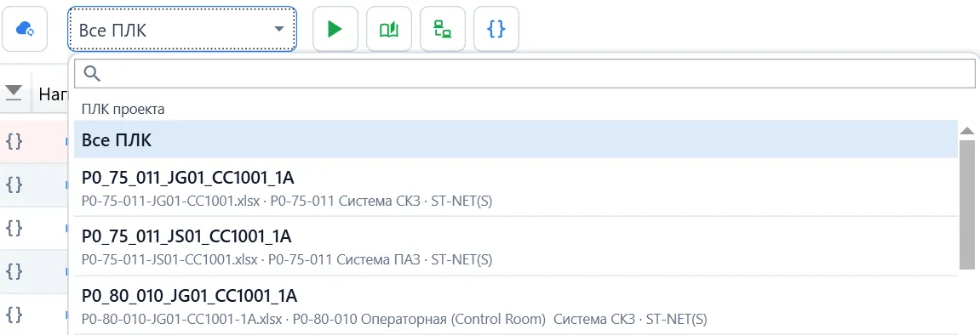Click the list scrollbar up arrow

[967, 131]
